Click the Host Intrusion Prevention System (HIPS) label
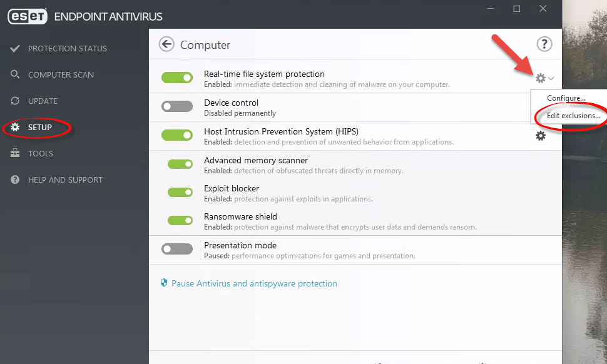Image resolution: width=607 pixels, height=364 pixels. [x=281, y=131]
